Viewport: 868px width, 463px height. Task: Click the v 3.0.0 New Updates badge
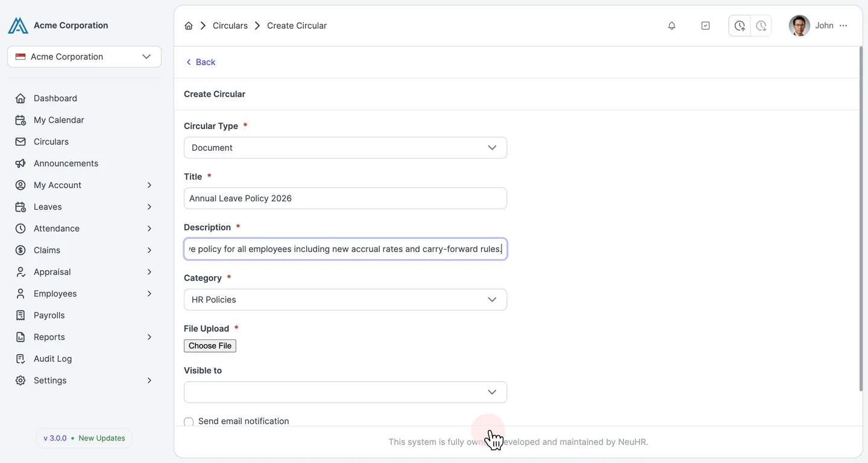[84, 438]
